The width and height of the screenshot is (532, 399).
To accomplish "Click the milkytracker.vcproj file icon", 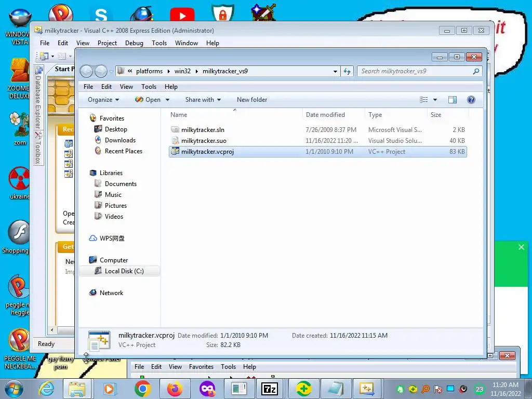I will coord(175,151).
